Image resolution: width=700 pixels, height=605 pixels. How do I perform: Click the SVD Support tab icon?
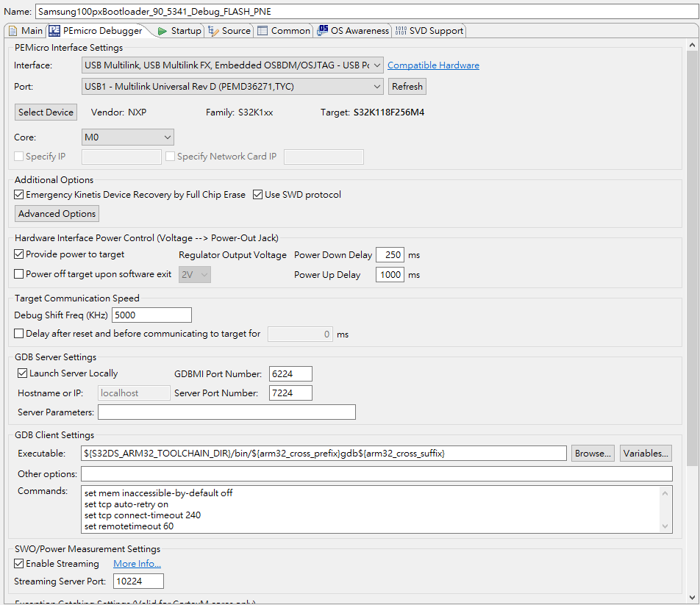point(401,31)
